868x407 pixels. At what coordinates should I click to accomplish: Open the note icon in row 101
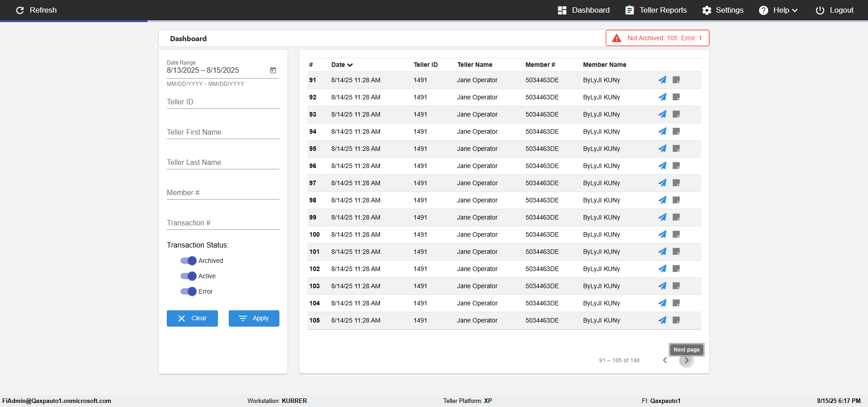(676, 252)
